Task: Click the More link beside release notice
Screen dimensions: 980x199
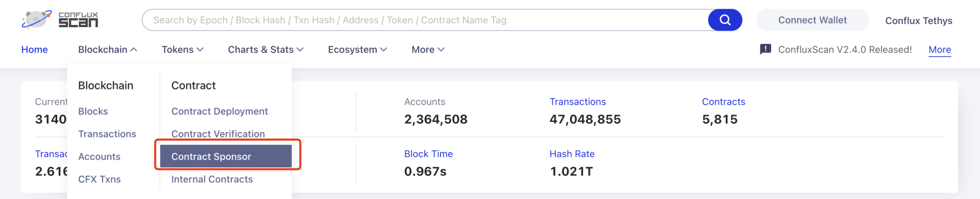Action: click(x=939, y=50)
